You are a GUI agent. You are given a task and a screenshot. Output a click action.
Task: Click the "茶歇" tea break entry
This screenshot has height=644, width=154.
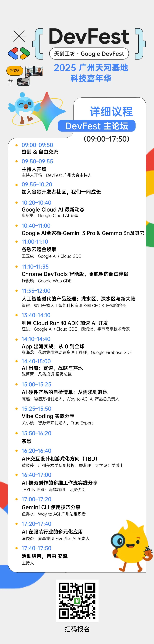[27, 441]
